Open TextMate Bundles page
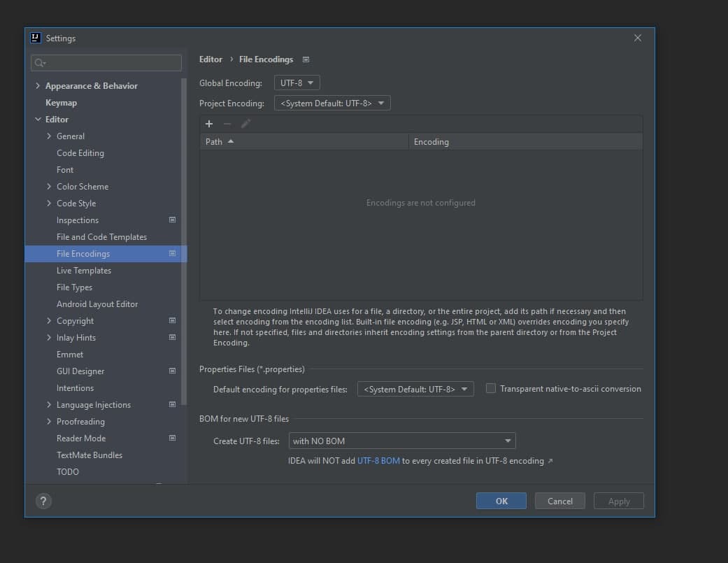Image resolution: width=728 pixels, height=563 pixels. [90, 455]
